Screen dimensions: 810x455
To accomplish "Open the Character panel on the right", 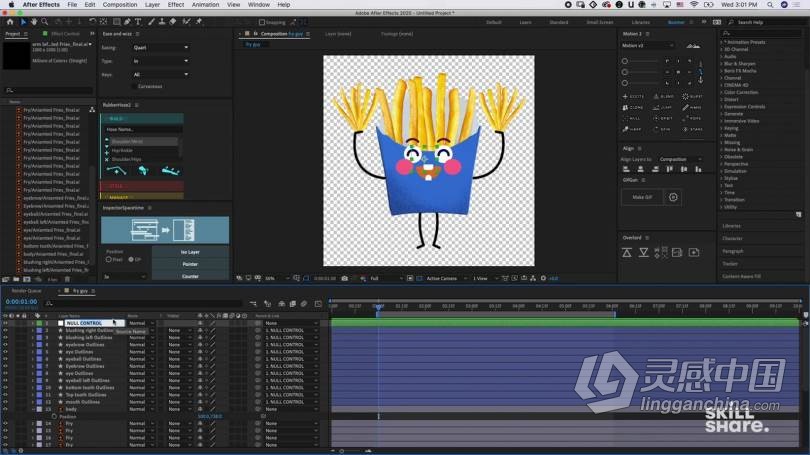I will (732, 239).
